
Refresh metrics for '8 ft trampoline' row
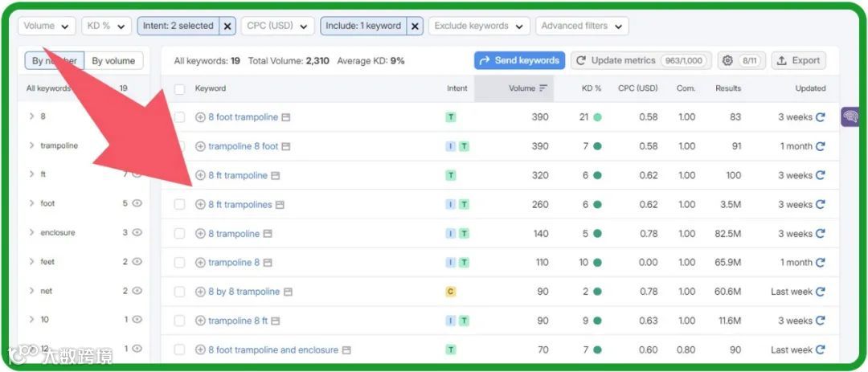(x=821, y=175)
